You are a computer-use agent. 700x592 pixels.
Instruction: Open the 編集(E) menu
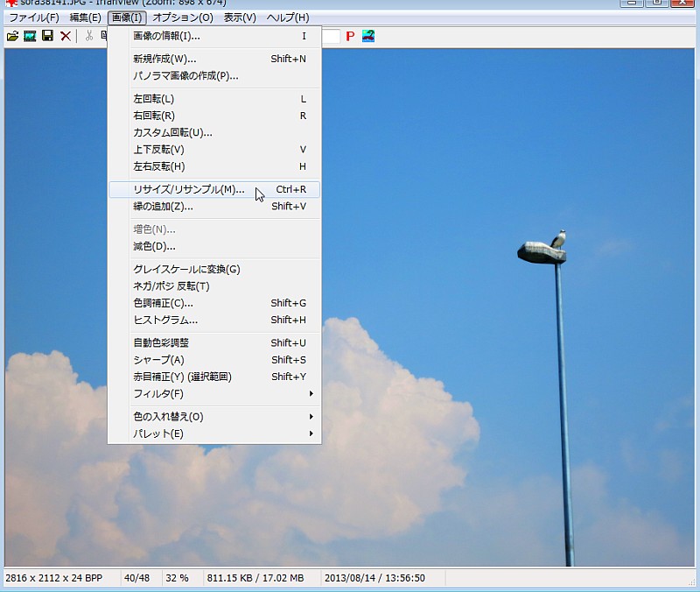click(85, 18)
